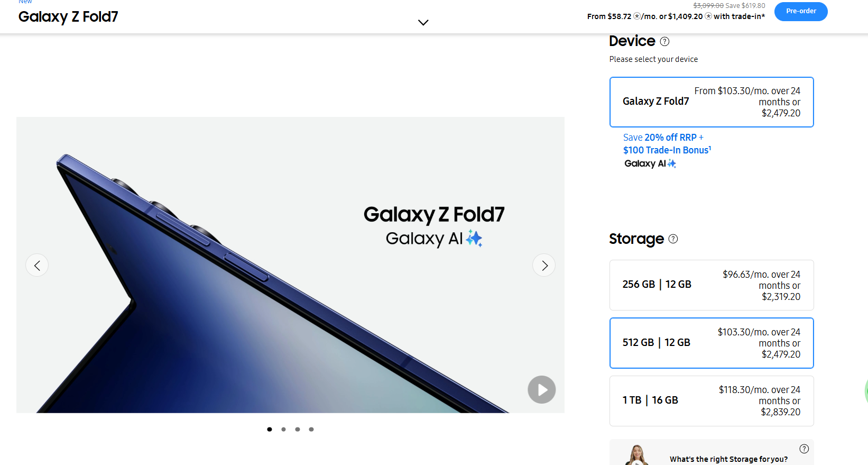The image size is (868, 465).
Task: Go to previous product image
Action: 37,265
